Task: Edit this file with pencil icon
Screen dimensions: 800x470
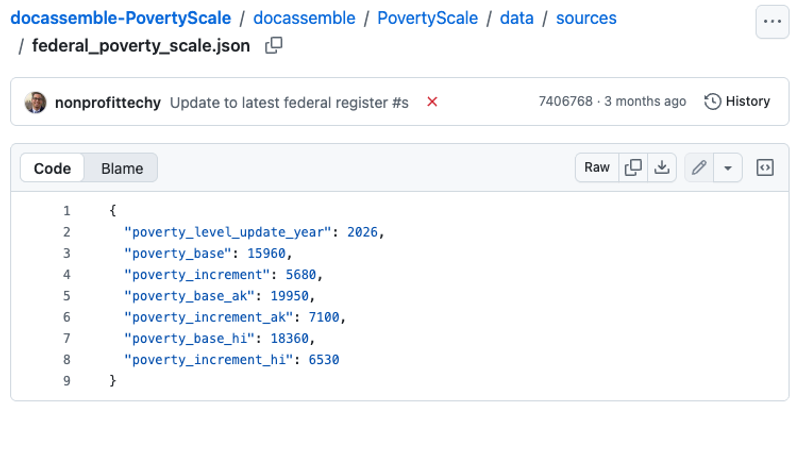Action: point(699,167)
